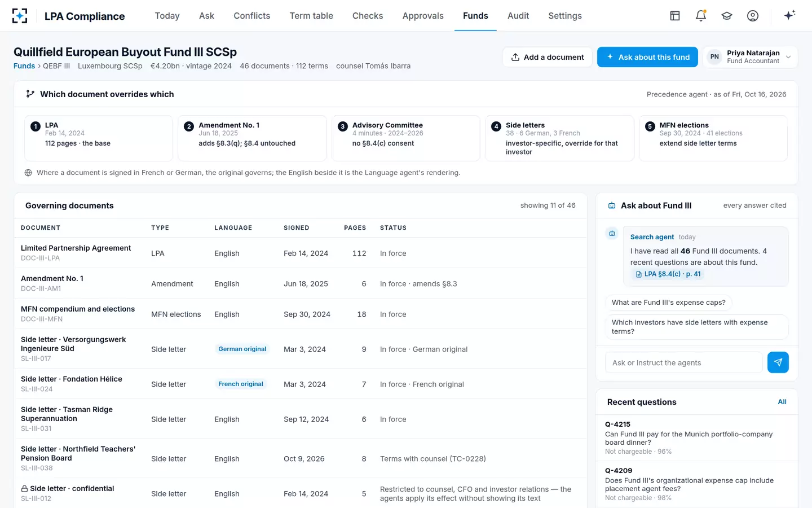Select precedence card 5 MFN elections
812x508 pixels.
pyautogui.click(x=713, y=138)
